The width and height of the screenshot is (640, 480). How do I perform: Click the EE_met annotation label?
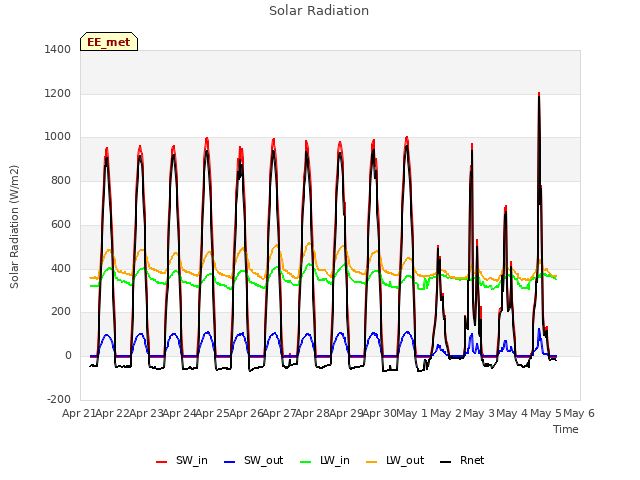tap(109, 42)
